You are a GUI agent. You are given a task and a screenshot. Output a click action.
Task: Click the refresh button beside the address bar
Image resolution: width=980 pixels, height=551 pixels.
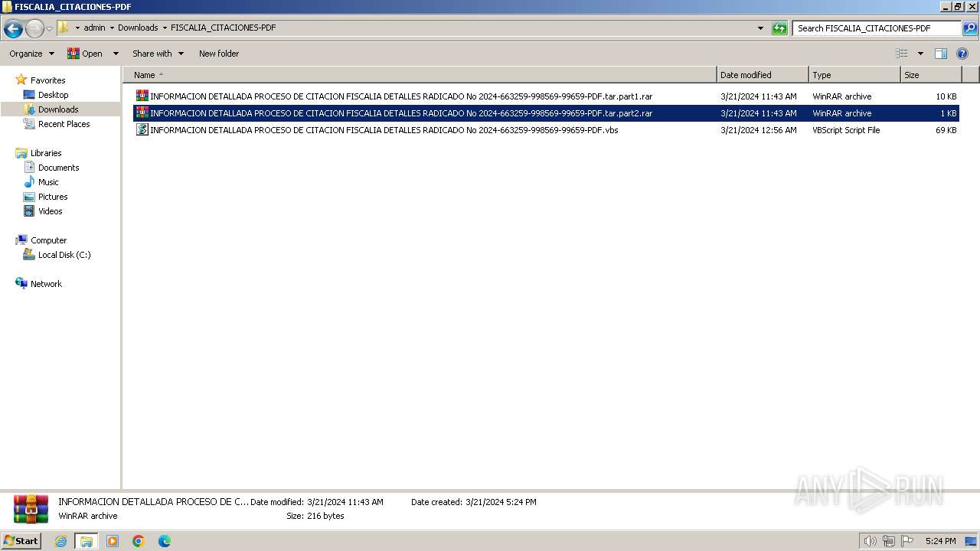point(779,28)
